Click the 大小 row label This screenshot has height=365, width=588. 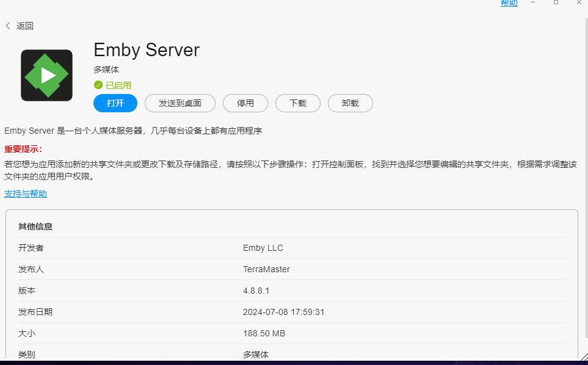pos(27,333)
